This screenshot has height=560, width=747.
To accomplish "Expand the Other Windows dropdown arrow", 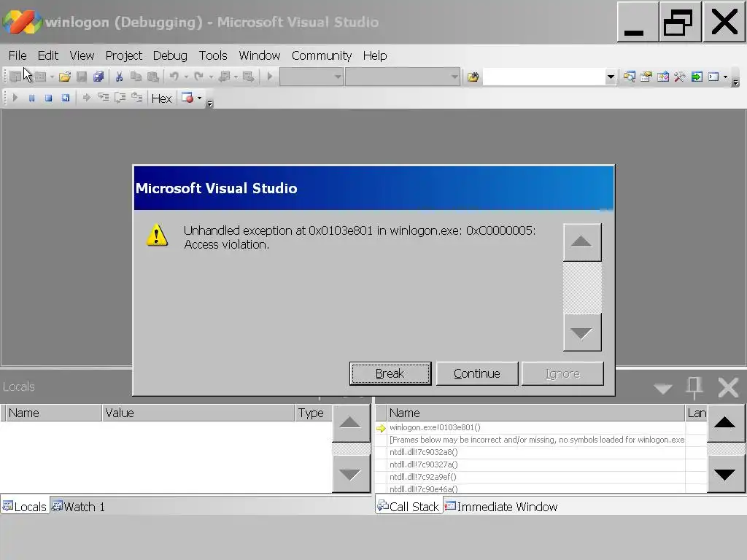I will (725, 77).
